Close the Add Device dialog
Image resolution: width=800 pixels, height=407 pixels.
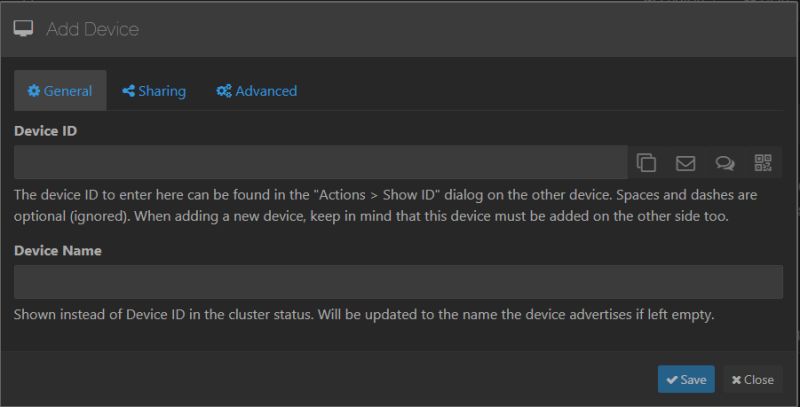click(x=753, y=379)
